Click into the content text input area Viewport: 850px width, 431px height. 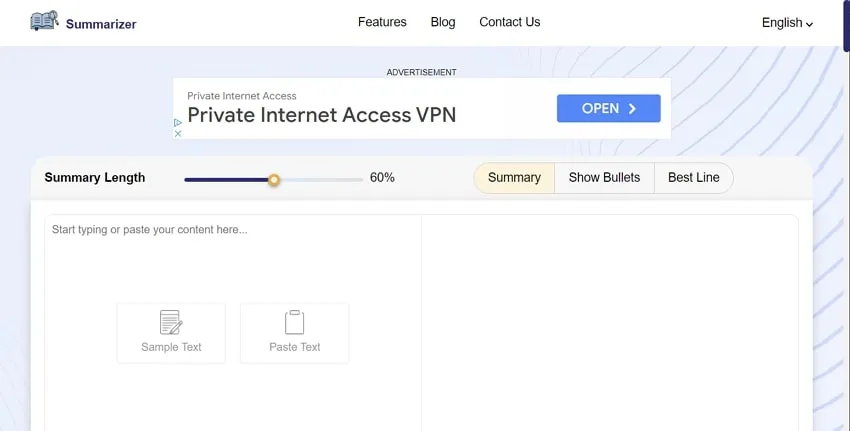[232, 260]
